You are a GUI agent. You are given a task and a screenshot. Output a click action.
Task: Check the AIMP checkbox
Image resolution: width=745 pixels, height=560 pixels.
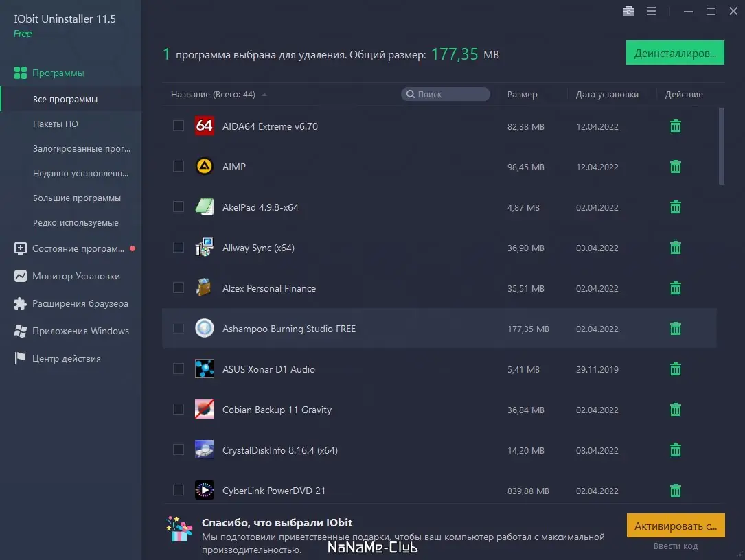178,166
